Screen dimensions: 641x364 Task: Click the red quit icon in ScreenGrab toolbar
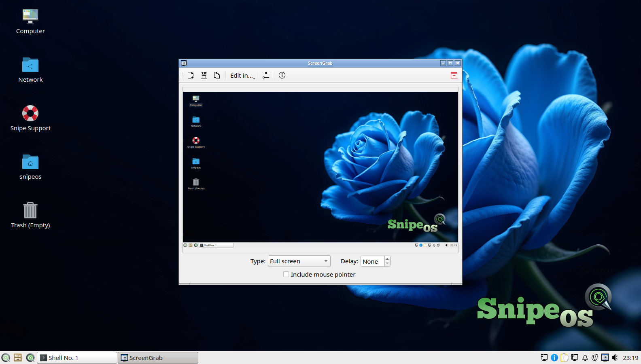pos(454,75)
